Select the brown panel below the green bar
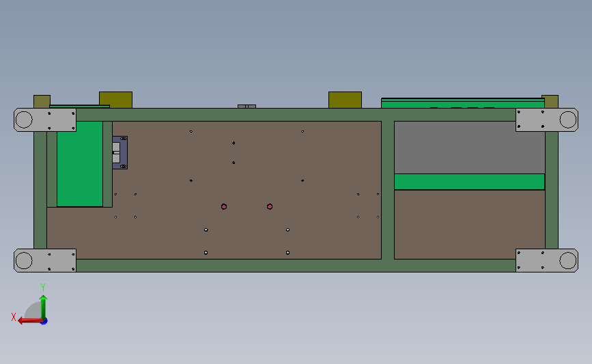The height and width of the screenshot is (364, 592). pyautogui.click(x=469, y=224)
